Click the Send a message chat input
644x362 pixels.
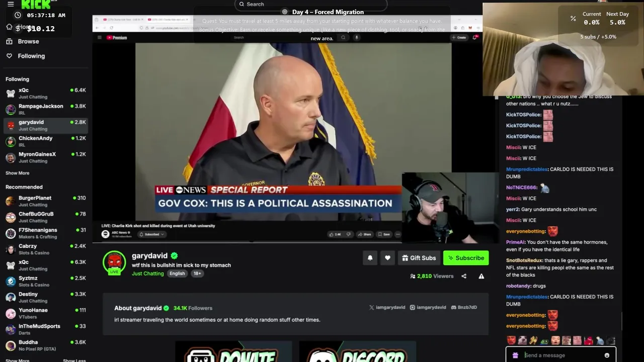(560, 355)
